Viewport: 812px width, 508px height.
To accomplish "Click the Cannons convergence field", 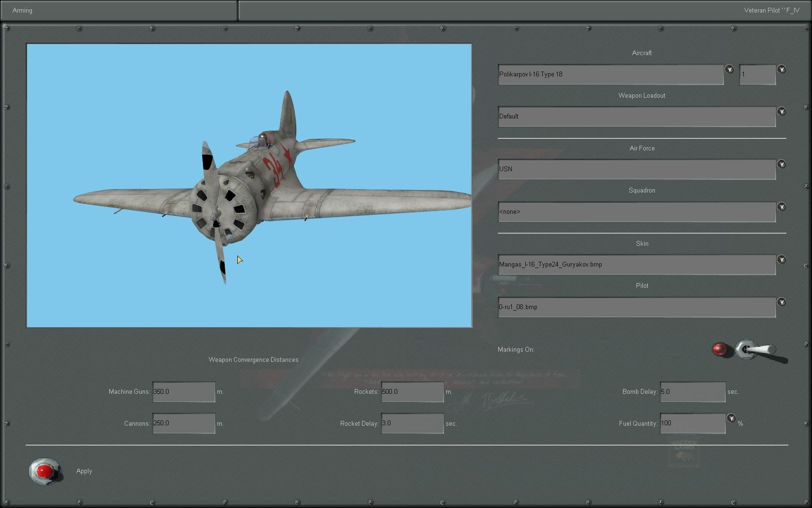I will click(184, 423).
